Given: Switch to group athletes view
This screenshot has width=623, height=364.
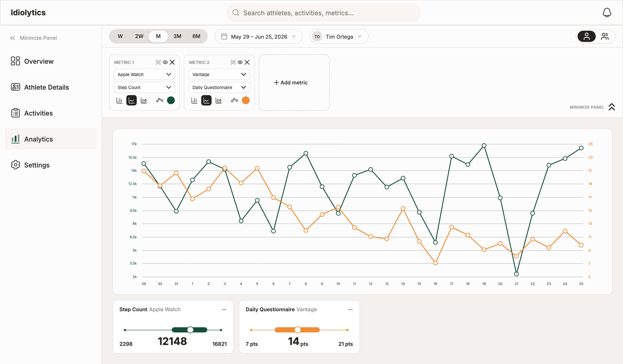Looking at the screenshot, I should click(x=605, y=36).
